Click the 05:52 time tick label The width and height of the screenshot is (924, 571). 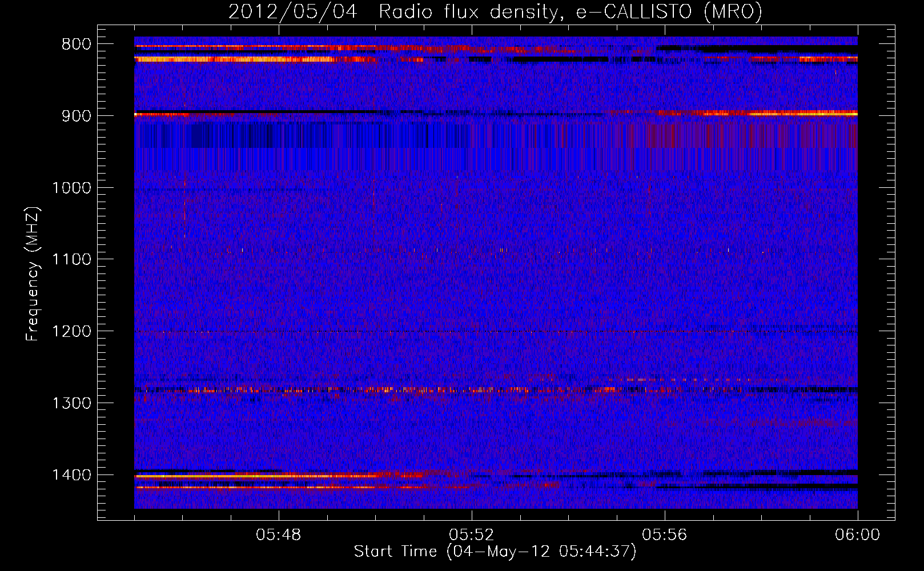pos(472,535)
